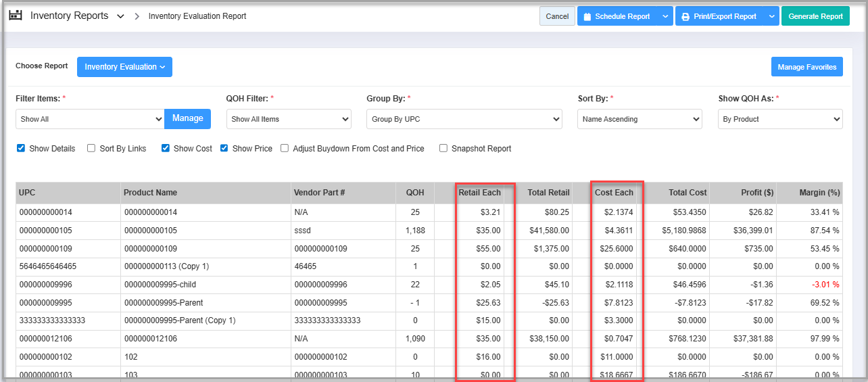Toggle the Show Details checkbox

20,148
